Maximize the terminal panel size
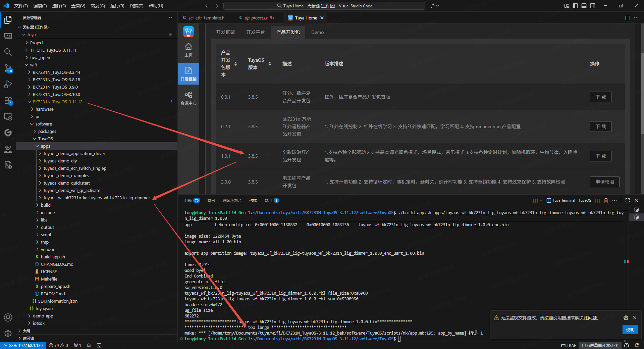Screen dimensions: 644x349 (628, 201)
